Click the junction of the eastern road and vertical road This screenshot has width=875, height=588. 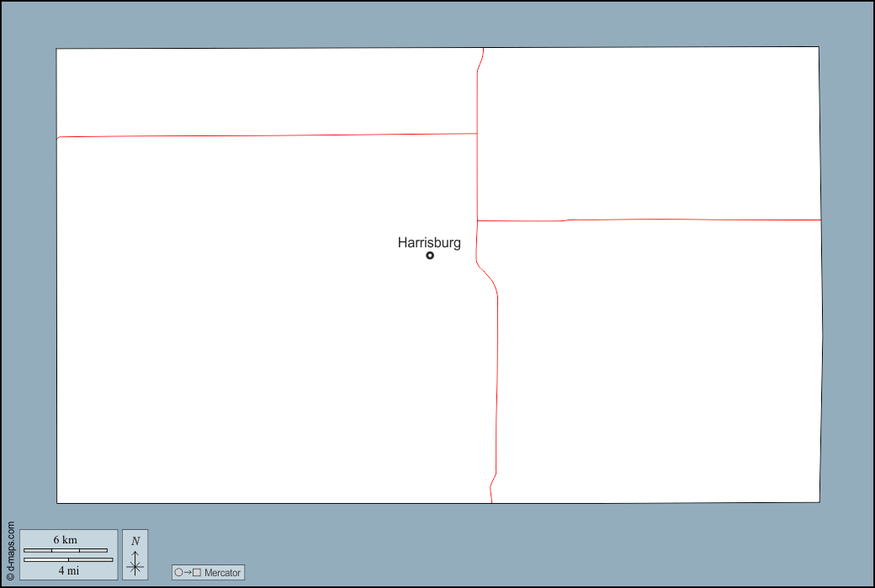pyautogui.click(x=477, y=220)
